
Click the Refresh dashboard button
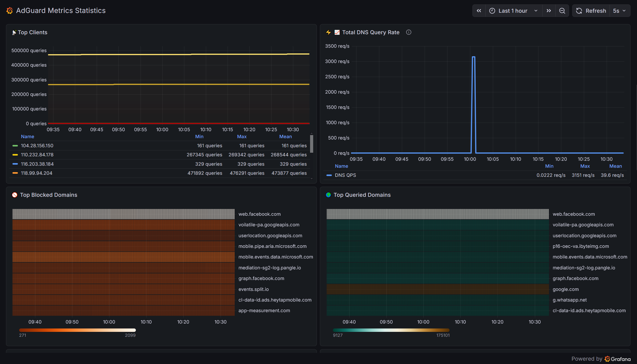point(591,11)
